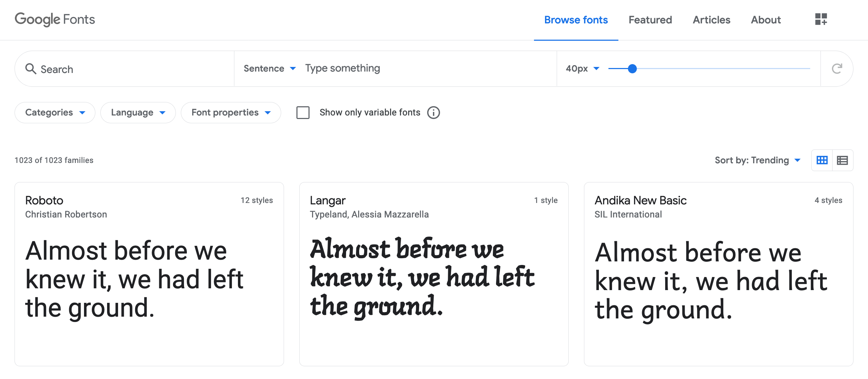Switch to grid view

tap(822, 160)
